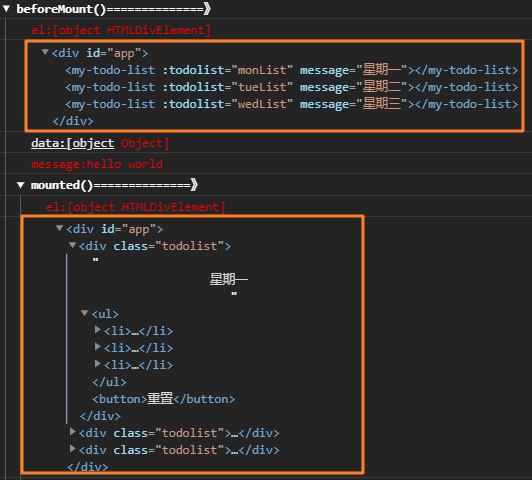
Task: Click 'el:[object HTMLDivElement]' under beforeMount
Action: (121, 30)
